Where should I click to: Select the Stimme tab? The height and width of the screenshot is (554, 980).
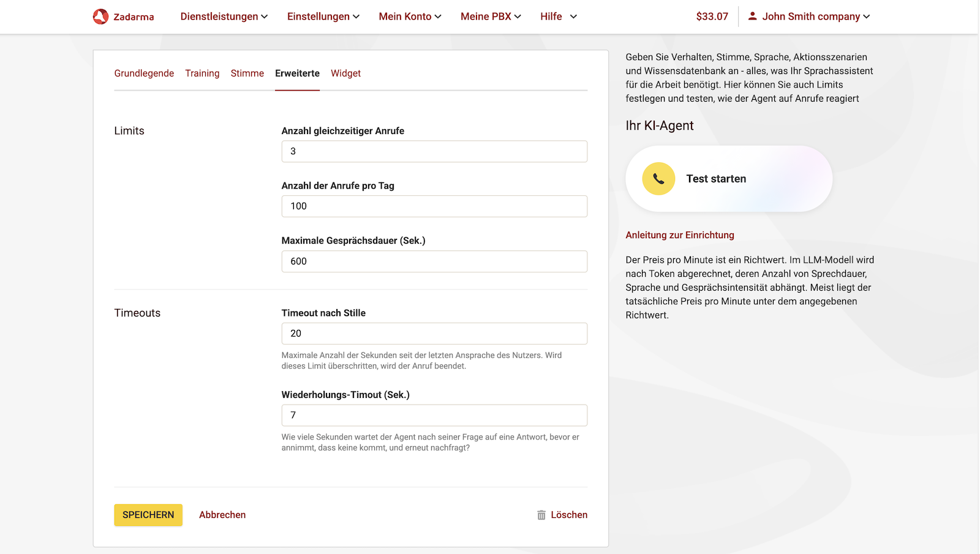click(x=247, y=73)
